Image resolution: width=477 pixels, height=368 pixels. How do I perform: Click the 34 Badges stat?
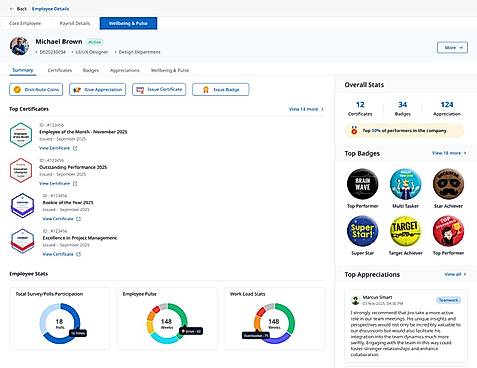coord(403,108)
